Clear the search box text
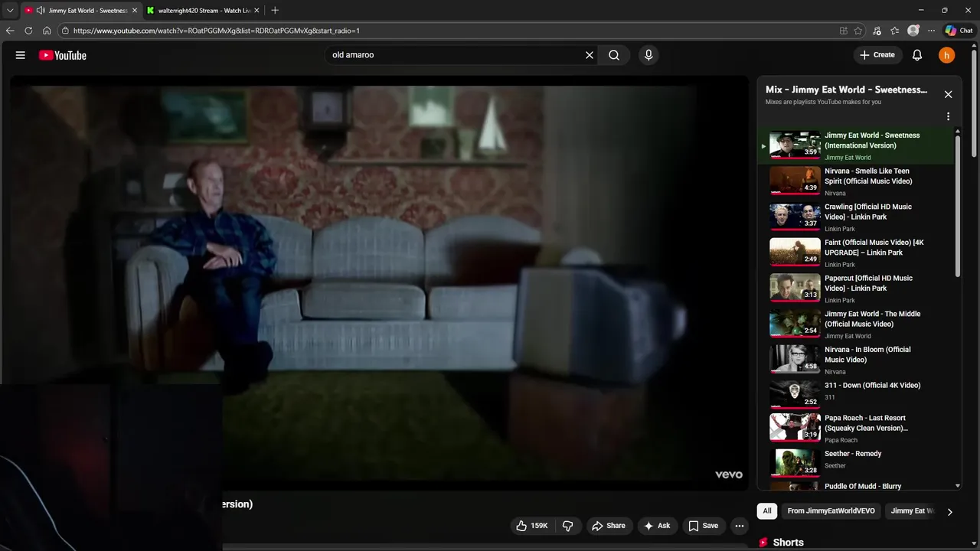This screenshot has height=551, width=980. [x=590, y=55]
